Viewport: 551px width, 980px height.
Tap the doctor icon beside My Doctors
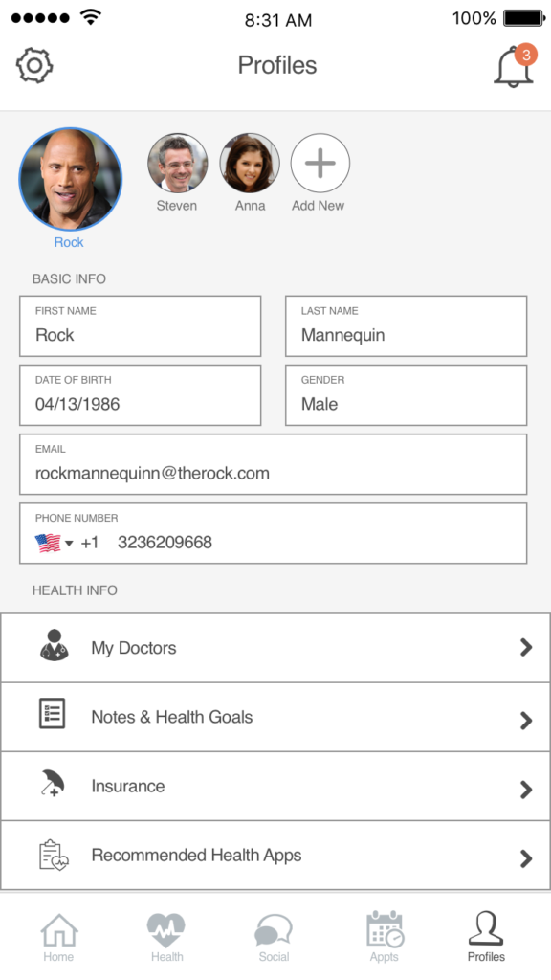click(x=55, y=645)
